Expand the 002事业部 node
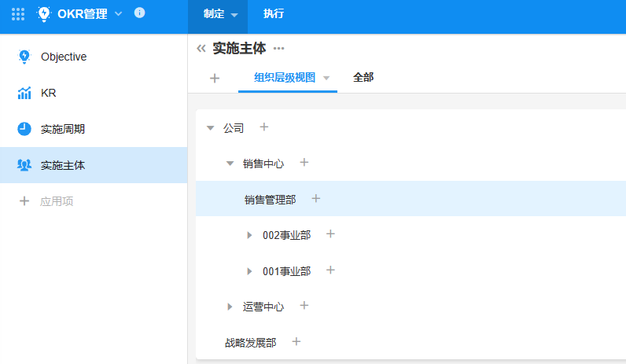The height and width of the screenshot is (364, 626). pos(249,235)
